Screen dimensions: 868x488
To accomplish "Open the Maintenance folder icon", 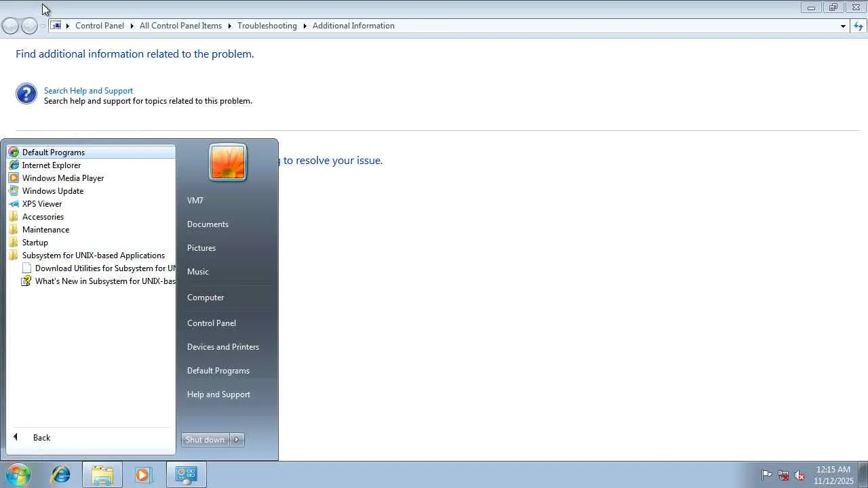I will [x=14, y=230].
